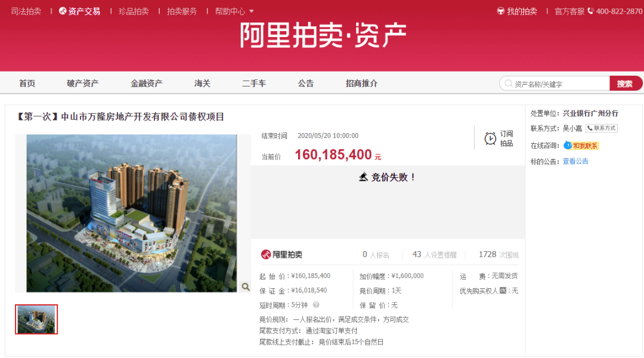Open the 查看公告 link

pyautogui.click(x=575, y=161)
